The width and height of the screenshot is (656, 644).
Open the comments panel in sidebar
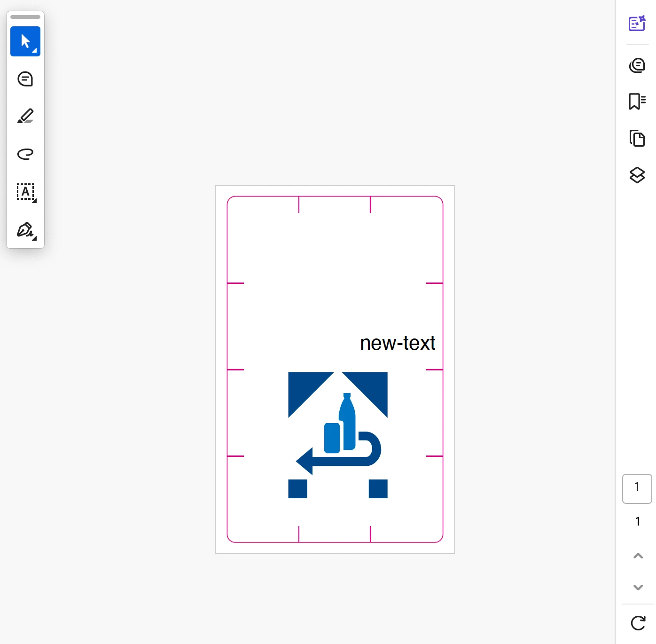pos(637,65)
